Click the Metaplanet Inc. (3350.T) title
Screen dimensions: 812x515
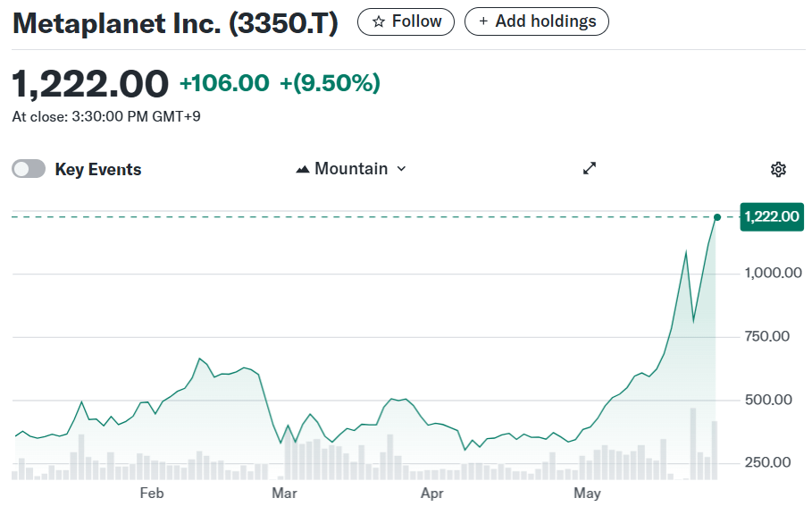click(175, 24)
